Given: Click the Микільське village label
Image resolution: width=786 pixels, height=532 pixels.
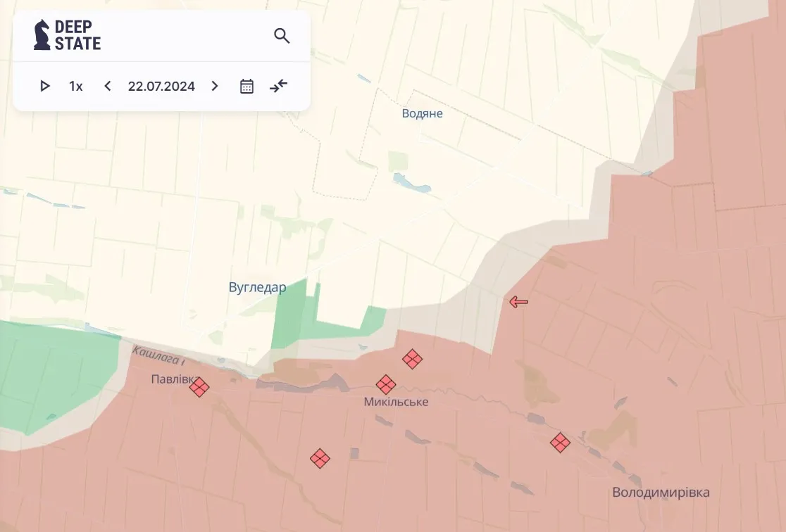Looking at the screenshot, I should pos(396,402).
